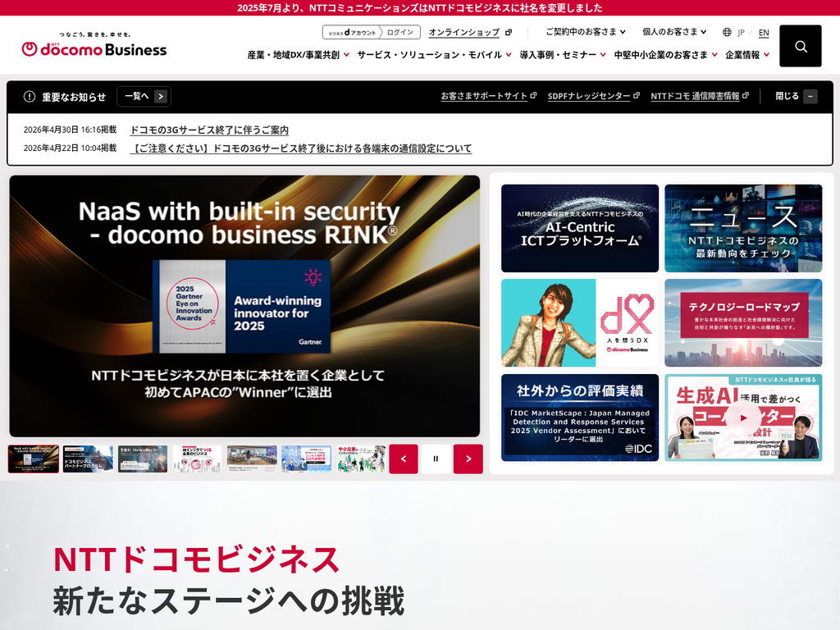Select seventh carousel thumbnail (中小企業)
840x630 pixels.
(x=361, y=459)
